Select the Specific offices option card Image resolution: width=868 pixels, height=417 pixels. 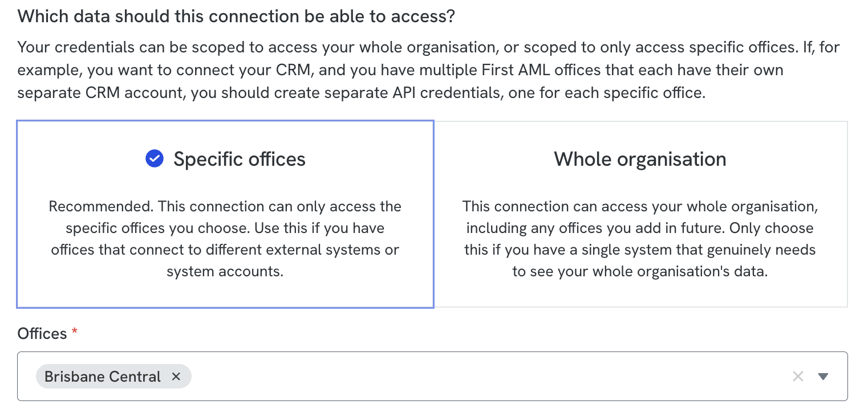(x=225, y=214)
